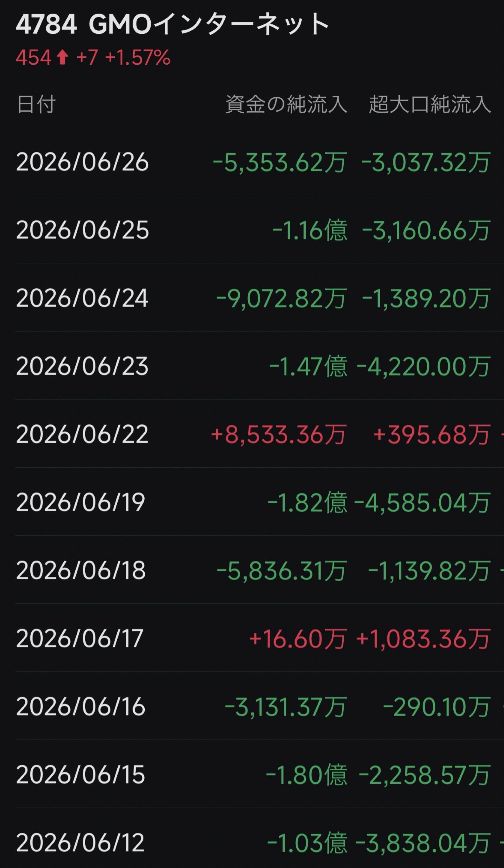Click the red up-arrow price indicator
The image size is (504, 868).
click(x=62, y=57)
